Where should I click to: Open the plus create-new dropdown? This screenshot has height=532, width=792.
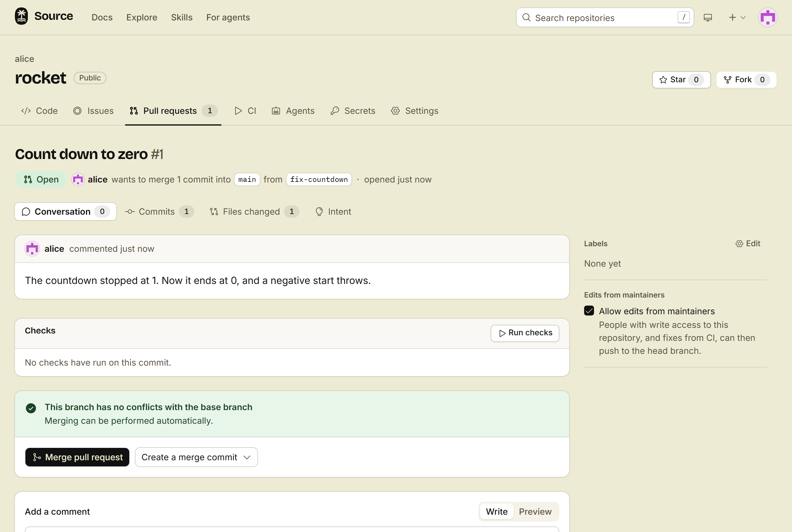[737, 17]
